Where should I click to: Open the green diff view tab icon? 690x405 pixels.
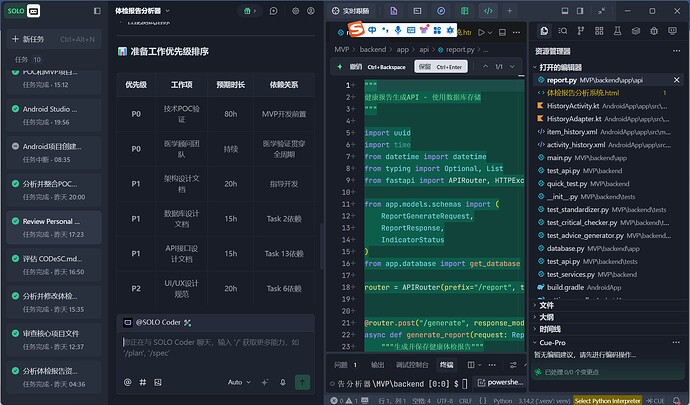[x=464, y=11]
